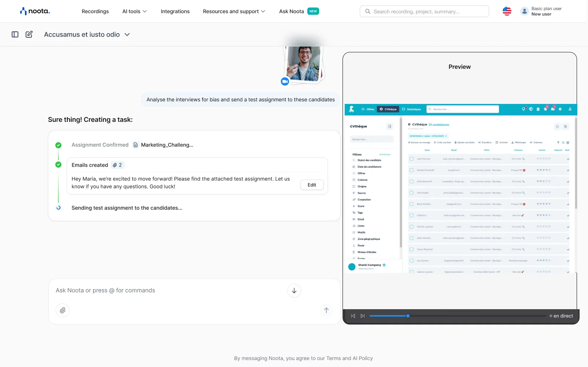Expand the Accusamus et iusto odio title dropdown
The width and height of the screenshot is (588, 367).
click(x=127, y=34)
